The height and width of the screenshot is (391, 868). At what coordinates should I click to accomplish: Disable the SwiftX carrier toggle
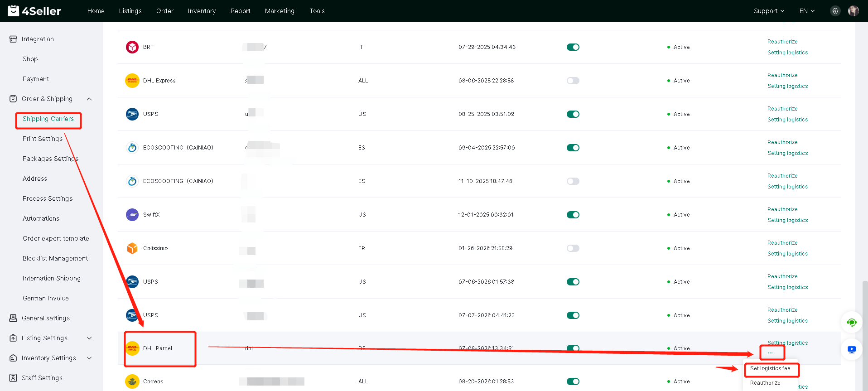point(573,215)
